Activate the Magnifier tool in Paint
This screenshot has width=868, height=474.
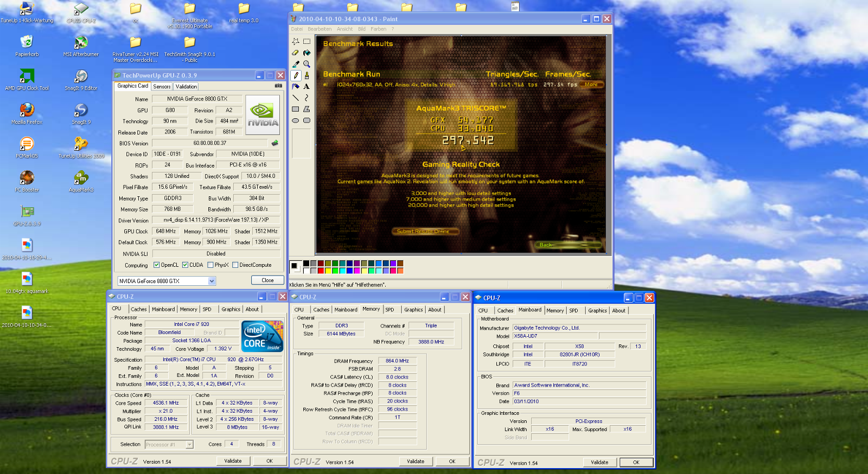coord(307,64)
